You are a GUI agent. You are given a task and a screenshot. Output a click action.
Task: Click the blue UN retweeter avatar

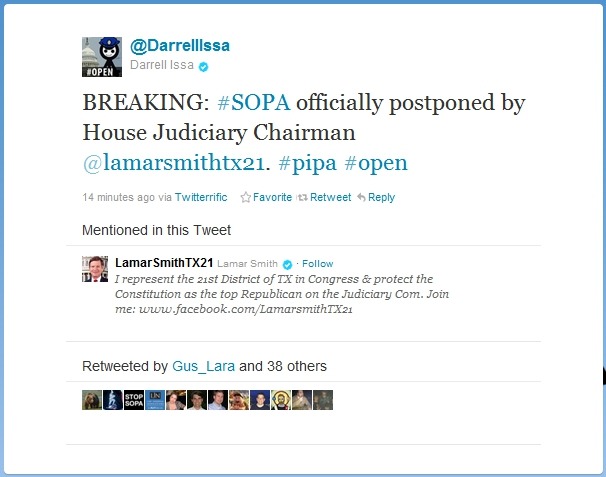tap(155, 400)
